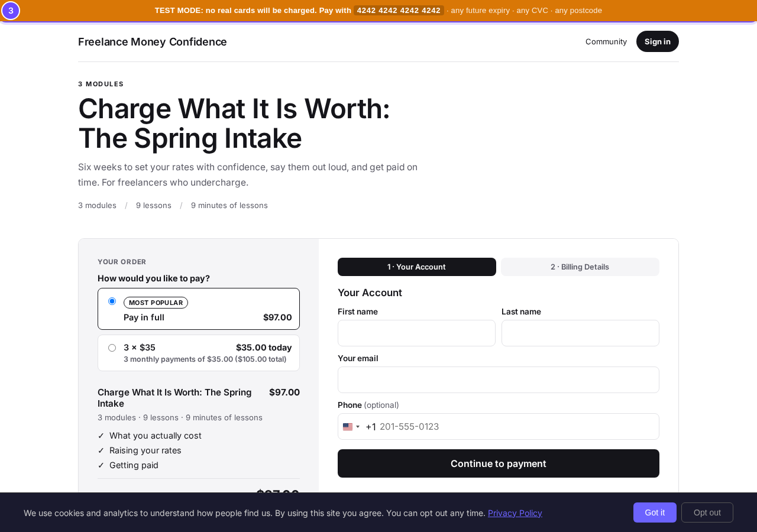Click the purple circular badge showing 3
Screen dimensions: 757x532
click(x=11, y=11)
